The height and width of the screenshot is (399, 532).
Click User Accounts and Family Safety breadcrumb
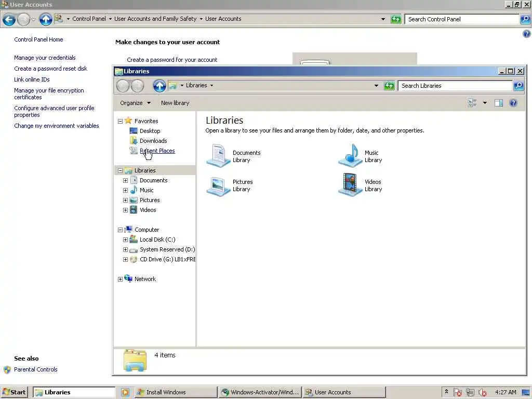(x=155, y=19)
